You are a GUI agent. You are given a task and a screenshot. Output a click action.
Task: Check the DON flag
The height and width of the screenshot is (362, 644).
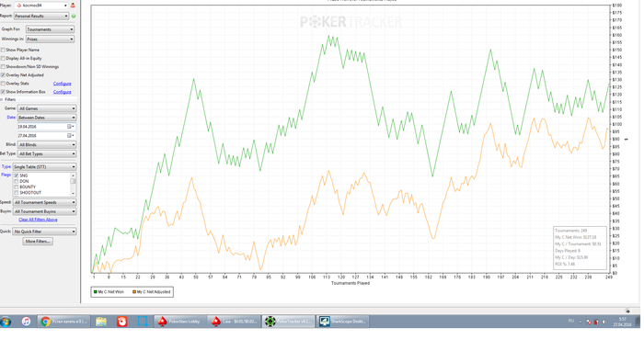click(17, 181)
